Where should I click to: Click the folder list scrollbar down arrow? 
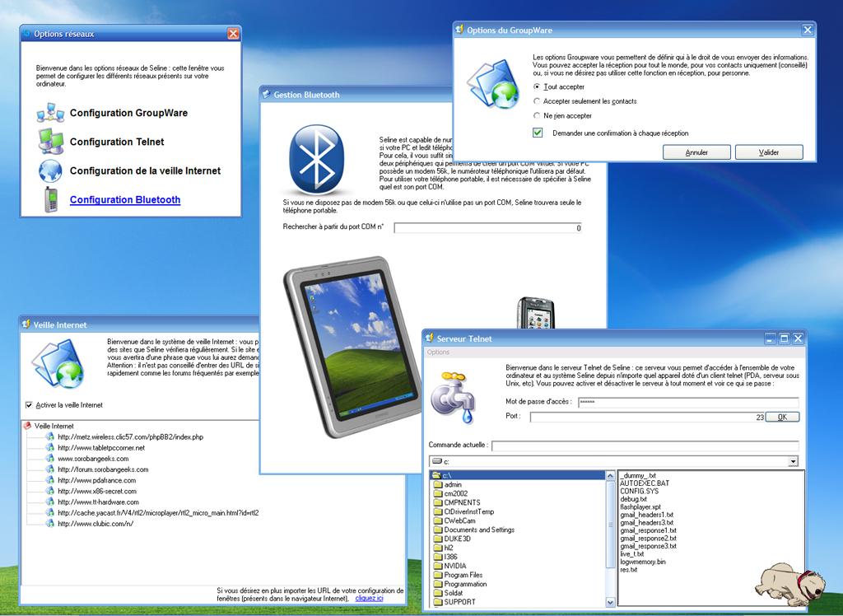pos(610,602)
